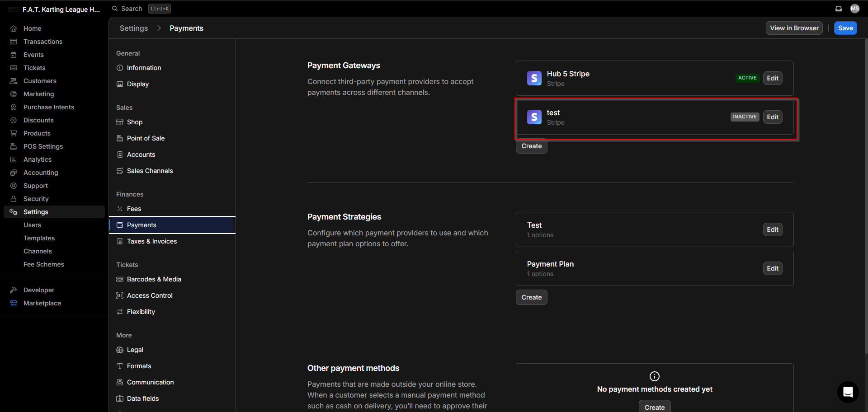The image size is (868, 412).
Task: Open the Analytics icon in sidebar
Action: 14,159
